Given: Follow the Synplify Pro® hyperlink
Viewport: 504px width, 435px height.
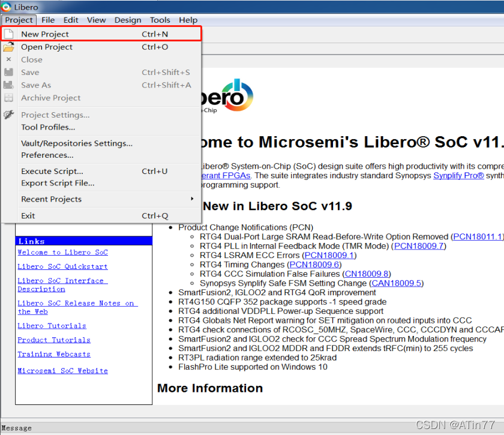Looking at the screenshot, I should point(458,176).
